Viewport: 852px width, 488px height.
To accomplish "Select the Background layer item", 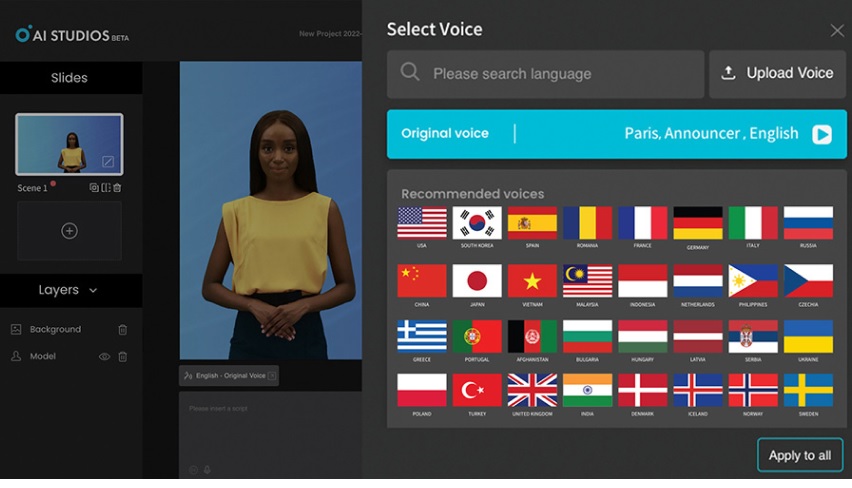I will click(x=55, y=329).
